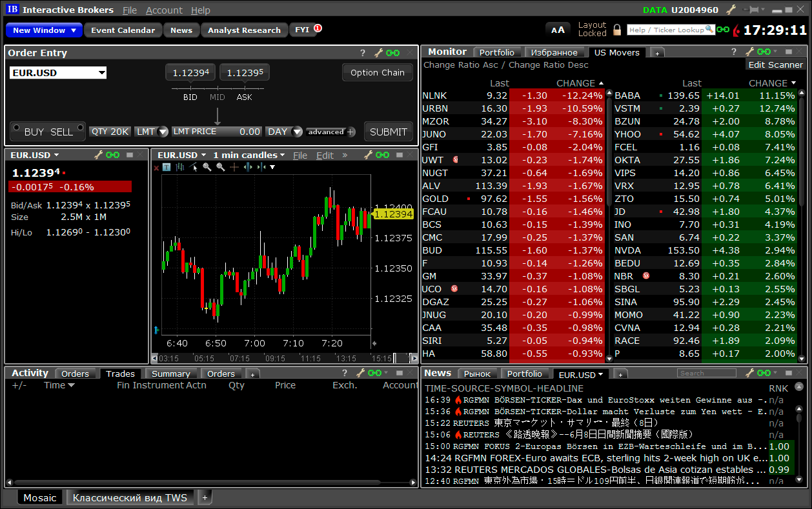Click chain link icon in News panel
This screenshot has height=509, width=812.
(x=766, y=373)
